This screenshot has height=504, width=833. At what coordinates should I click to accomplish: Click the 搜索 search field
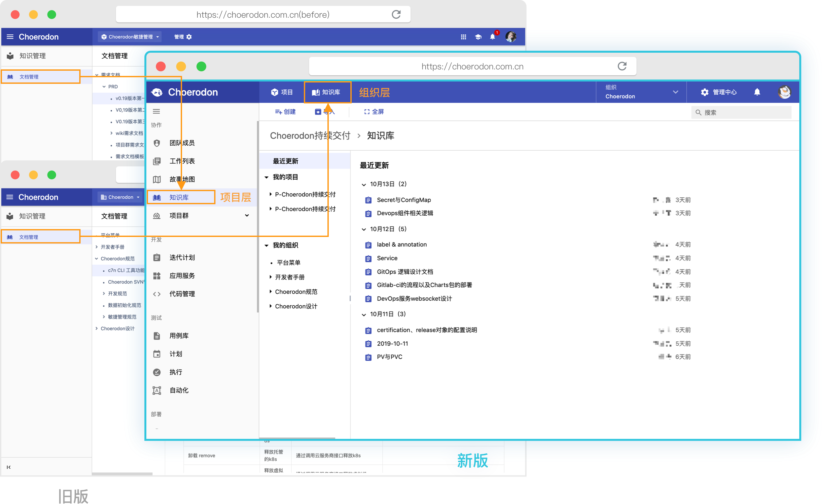(x=741, y=112)
